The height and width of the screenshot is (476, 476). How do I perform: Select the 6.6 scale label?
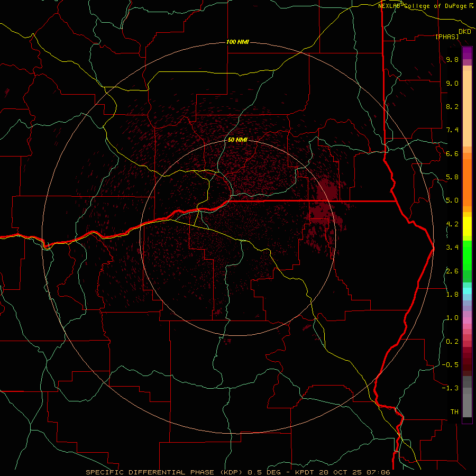(x=452, y=153)
